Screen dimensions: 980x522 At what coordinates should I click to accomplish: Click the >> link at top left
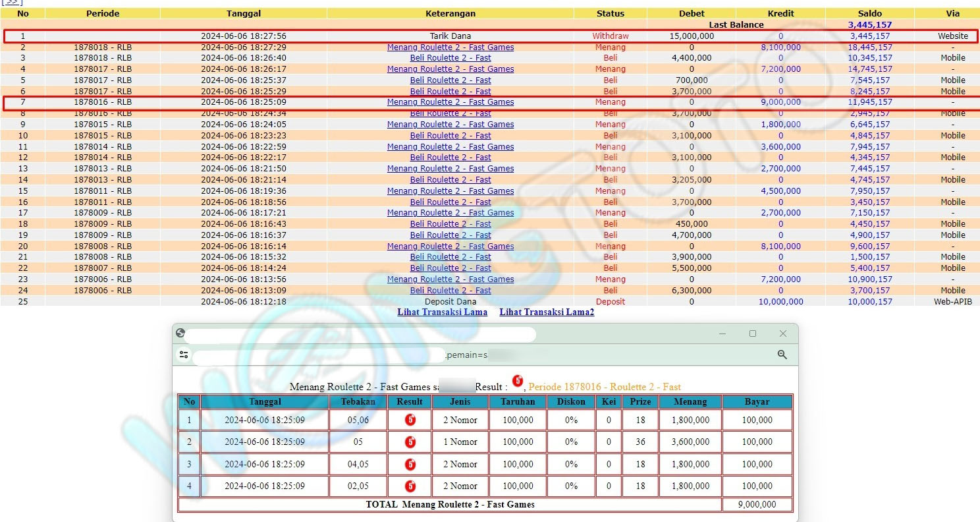(x=13, y=2)
